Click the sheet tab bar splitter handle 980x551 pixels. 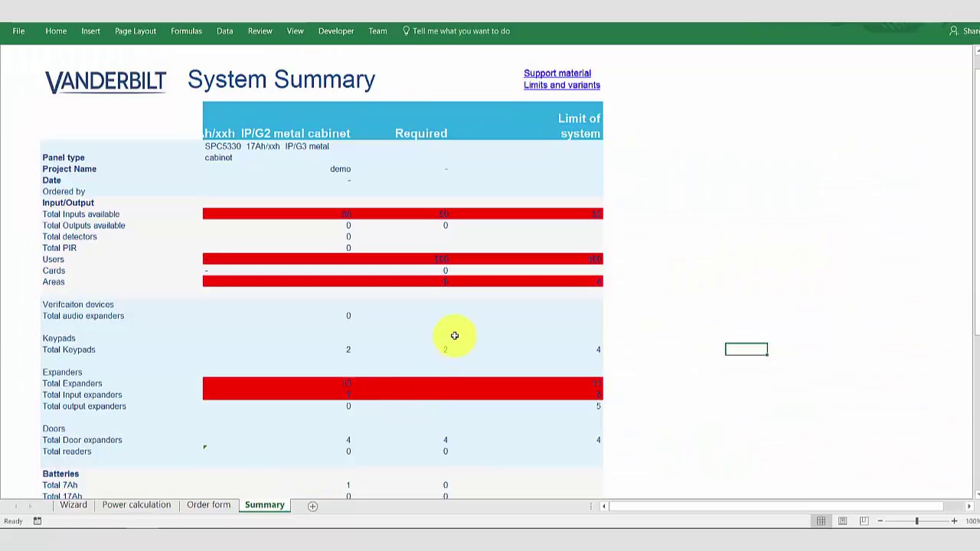(x=591, y=506)
